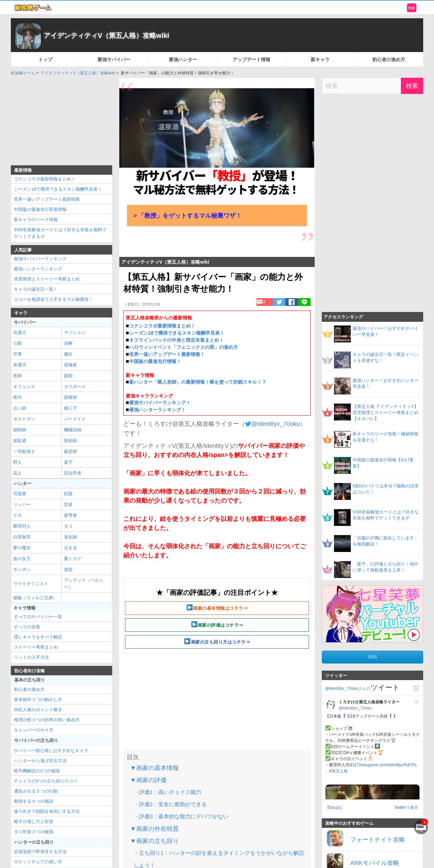
Task: Open rank 7 article DBDのパクリは本当
Action: click(x=385, y=489)
